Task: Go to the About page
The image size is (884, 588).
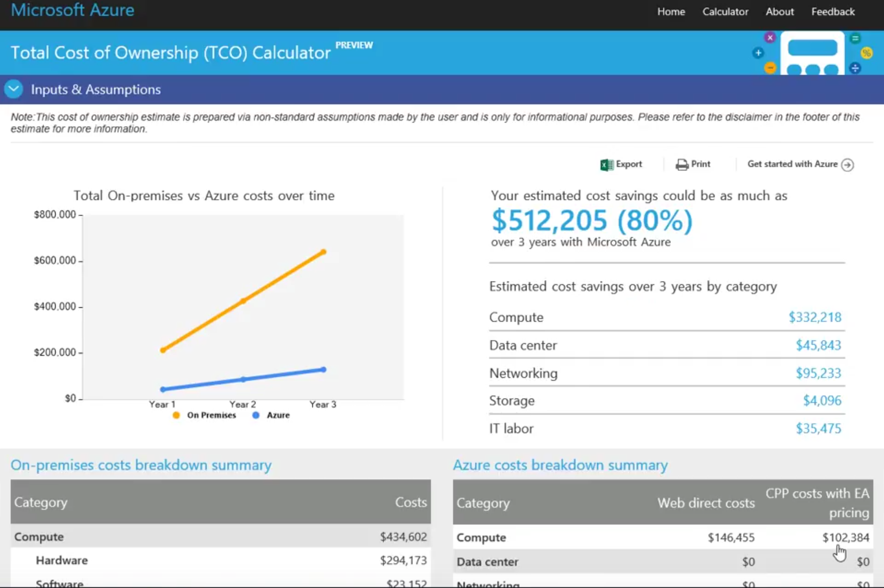Action: [x=779, y=12]
